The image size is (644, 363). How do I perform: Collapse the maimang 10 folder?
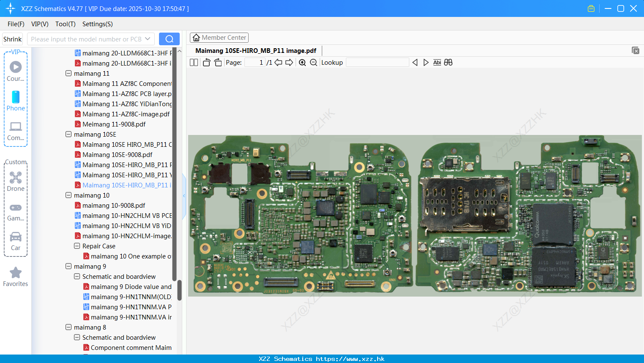tap(69, 195)
